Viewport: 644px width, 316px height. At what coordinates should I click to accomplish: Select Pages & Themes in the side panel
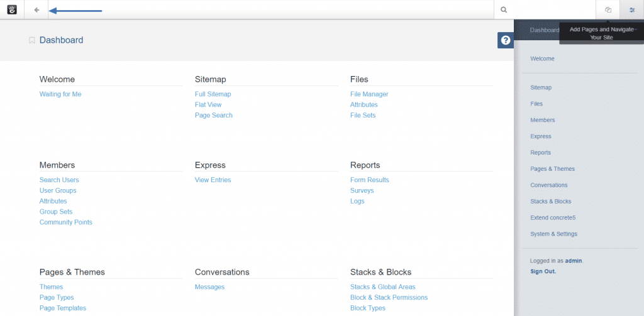coord(552,169)
